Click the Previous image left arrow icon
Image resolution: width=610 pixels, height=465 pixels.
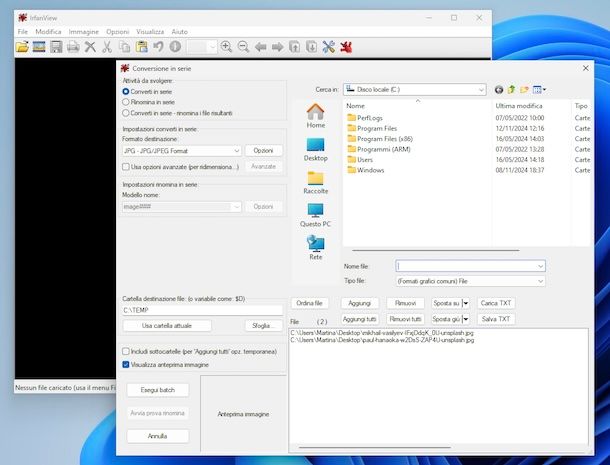tap(260, 47)
